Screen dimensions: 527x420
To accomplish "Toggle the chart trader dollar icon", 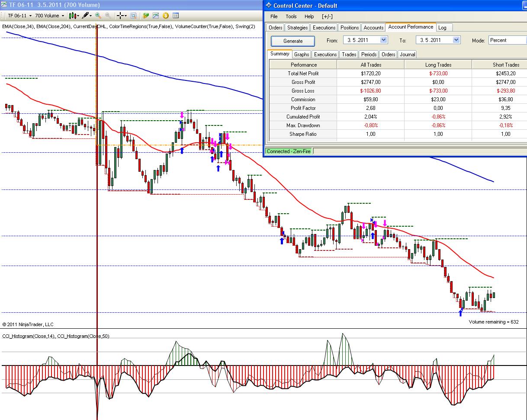I will (x=165, y=16).
